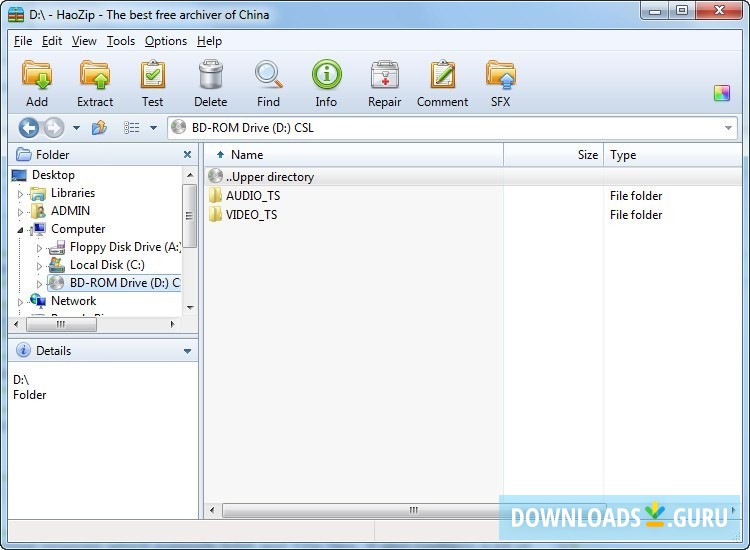Open the Tools menu
Image resolution: width=750 pixels, height=550 pixels.
tap(121, 41)
